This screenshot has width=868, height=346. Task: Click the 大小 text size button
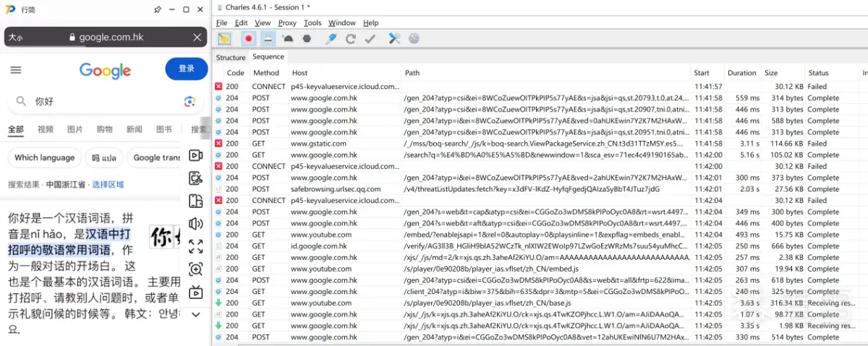[16, 38]
